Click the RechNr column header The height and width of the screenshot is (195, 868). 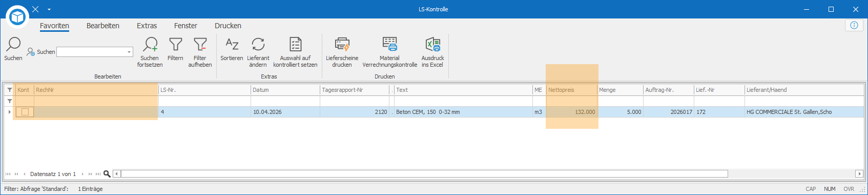point(96,90)
